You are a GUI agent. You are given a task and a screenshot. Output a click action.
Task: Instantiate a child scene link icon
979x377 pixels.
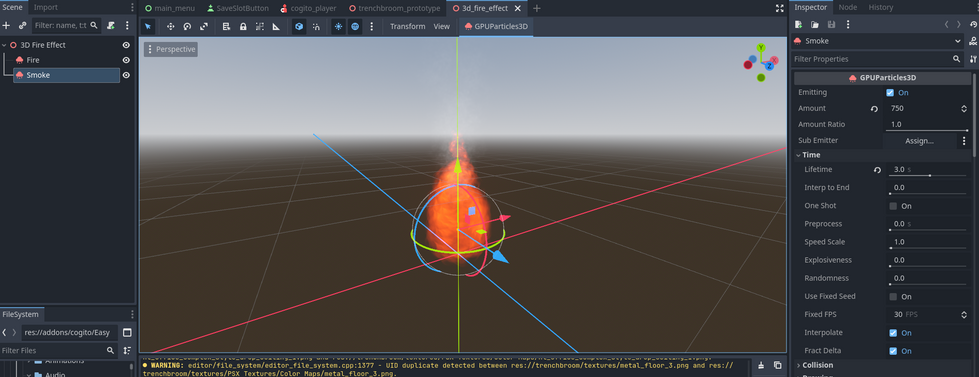point(22,26)
